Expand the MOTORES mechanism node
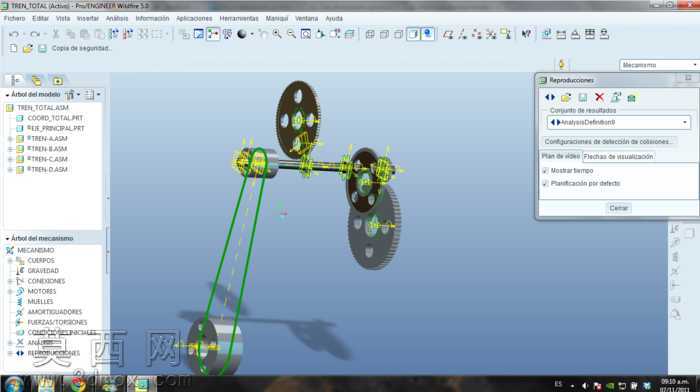Screen dimensions: 700x392 10,292
